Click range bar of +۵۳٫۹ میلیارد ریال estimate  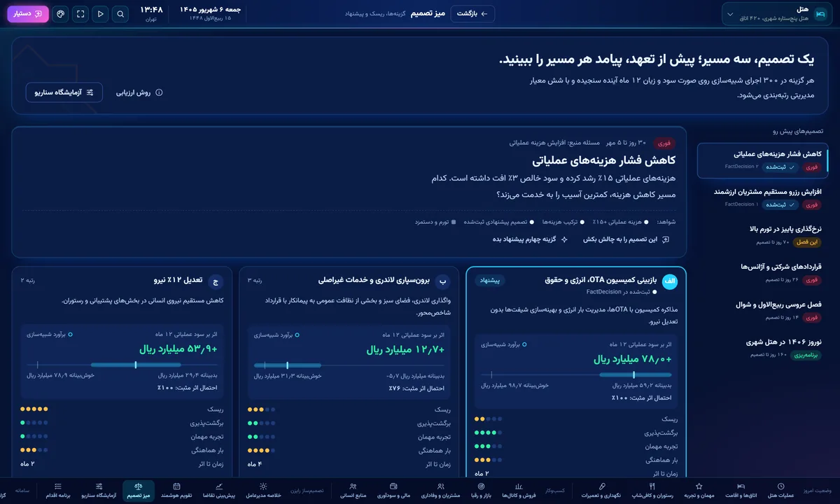tap(122, 365)
